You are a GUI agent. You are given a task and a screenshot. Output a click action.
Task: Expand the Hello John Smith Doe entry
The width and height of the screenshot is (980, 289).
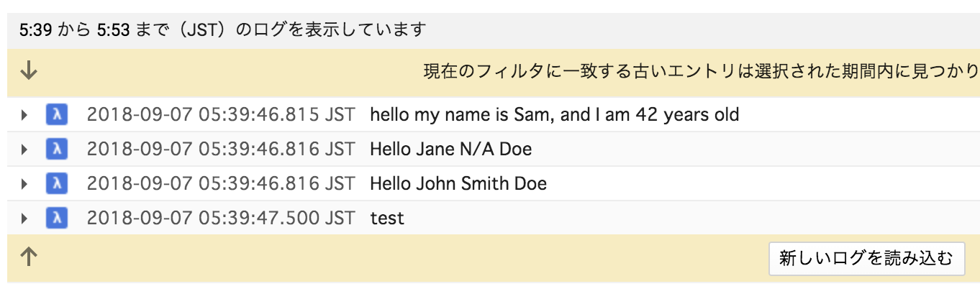[x=24, y=183]
